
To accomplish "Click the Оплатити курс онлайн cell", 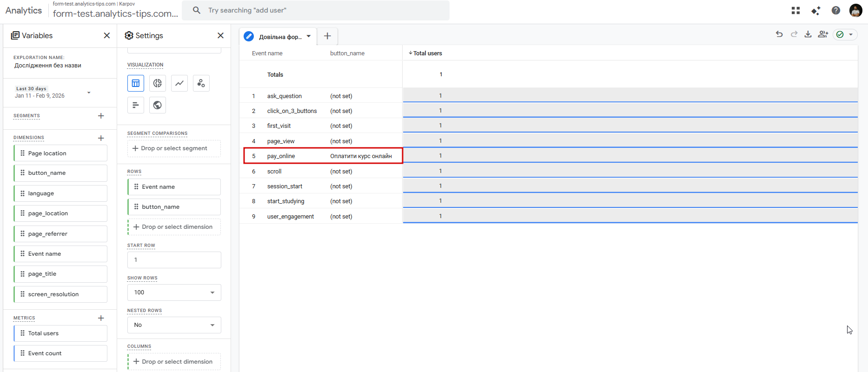I will [361, 156].
